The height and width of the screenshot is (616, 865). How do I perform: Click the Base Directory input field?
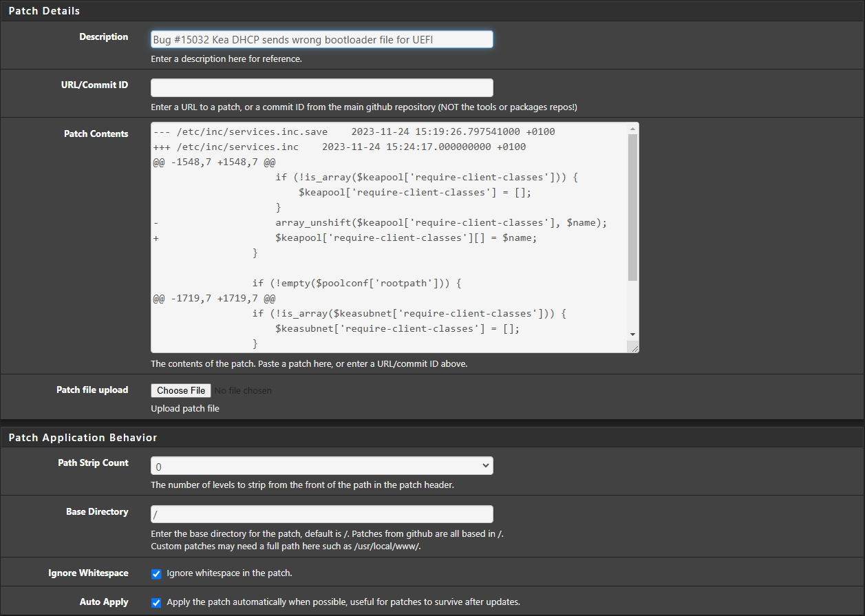pyautogui.click(x=322, y=514)
